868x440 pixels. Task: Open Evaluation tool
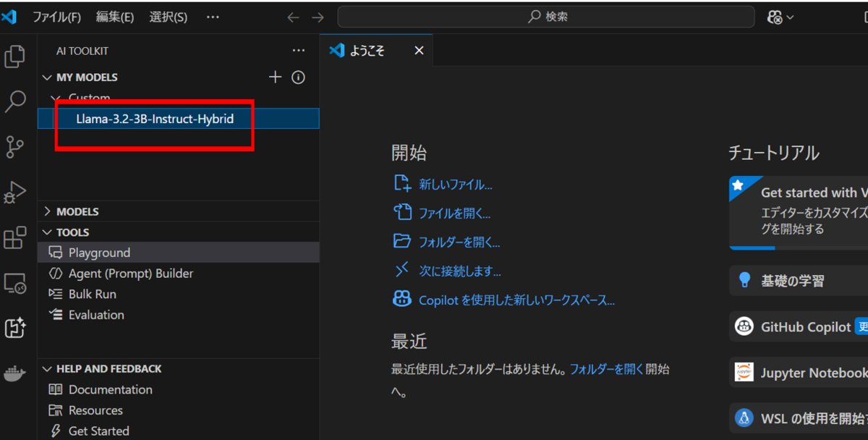click(x=179, y=315)
